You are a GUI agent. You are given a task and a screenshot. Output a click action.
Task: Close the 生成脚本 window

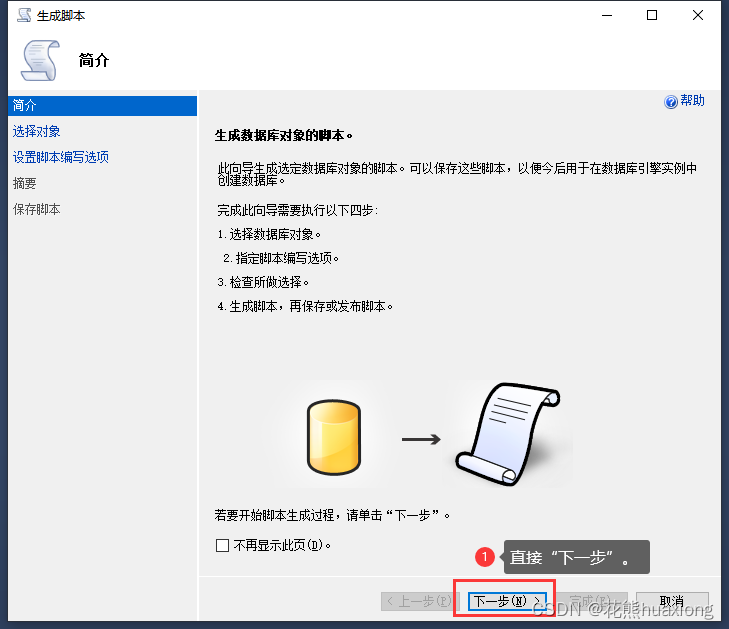click(x=697, y=15)
